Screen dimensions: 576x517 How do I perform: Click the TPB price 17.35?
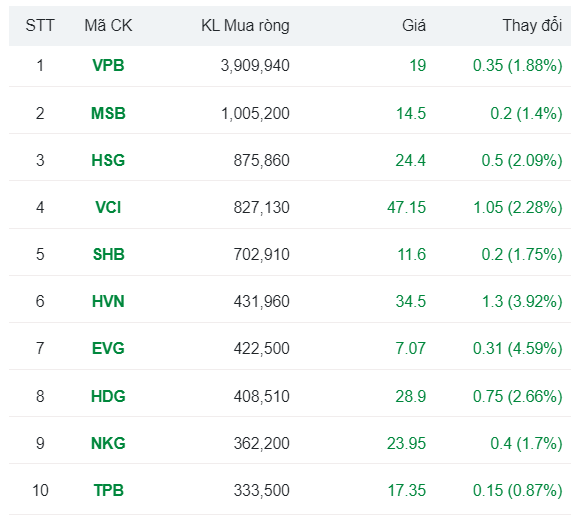[x=407, y=490]
